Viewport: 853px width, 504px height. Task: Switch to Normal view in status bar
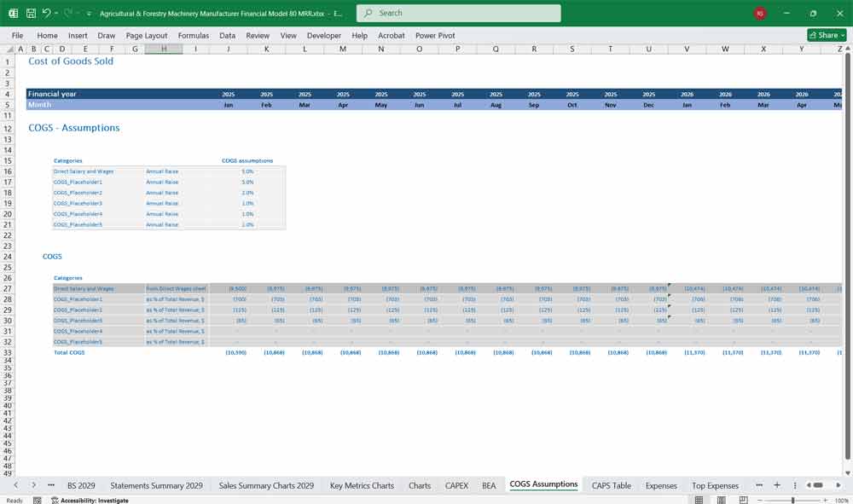point(699,500)
